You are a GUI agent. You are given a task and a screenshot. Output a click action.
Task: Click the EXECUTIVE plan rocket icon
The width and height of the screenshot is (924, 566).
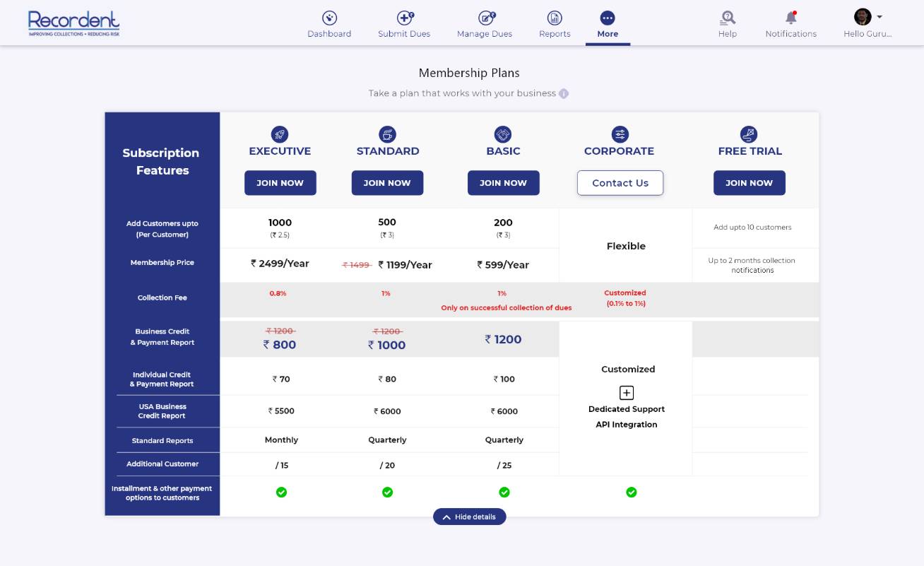(x=280, y=134)
